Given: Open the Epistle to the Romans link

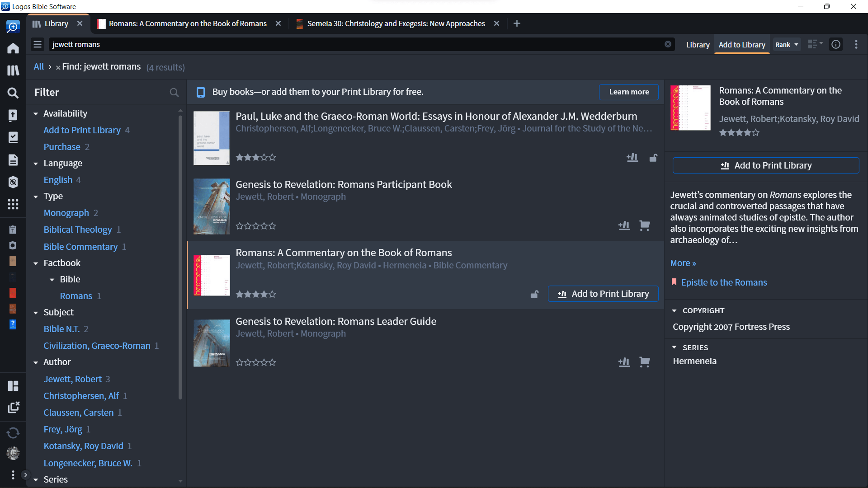Looking at the screenshot, I should tap(723, 282).
